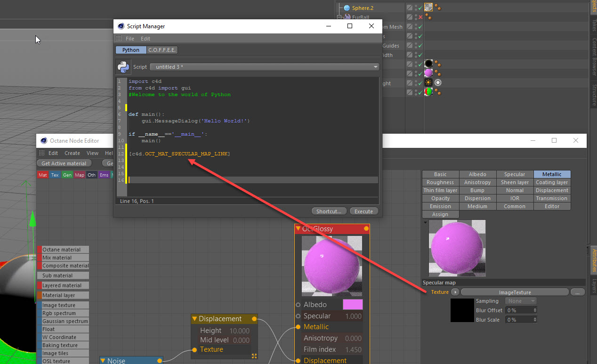Collapse the Displacement node triangle
Screen dimensions: 597x364
[x=194, y=319]
